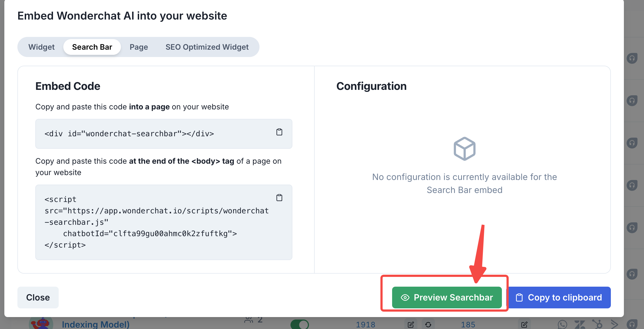Open the HubSpot integration icon
The width and height of the screenshot is (644, 329).
tap(597, 324)
